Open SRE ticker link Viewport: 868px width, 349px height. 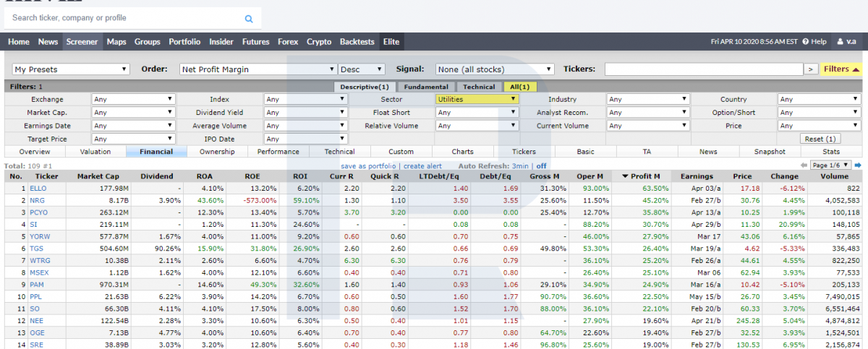(x=37, y=345)
